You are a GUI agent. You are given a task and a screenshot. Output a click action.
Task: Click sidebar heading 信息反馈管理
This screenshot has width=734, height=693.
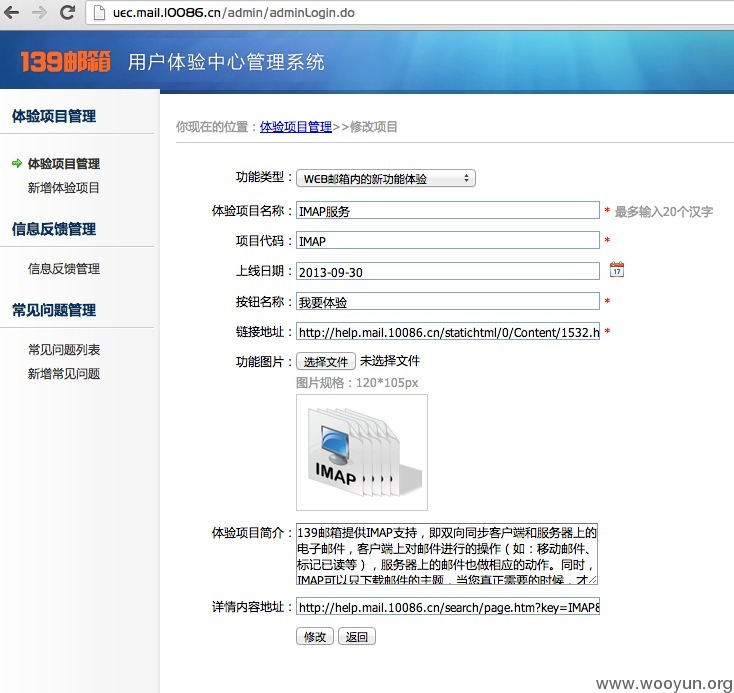(x=54, y=229)
